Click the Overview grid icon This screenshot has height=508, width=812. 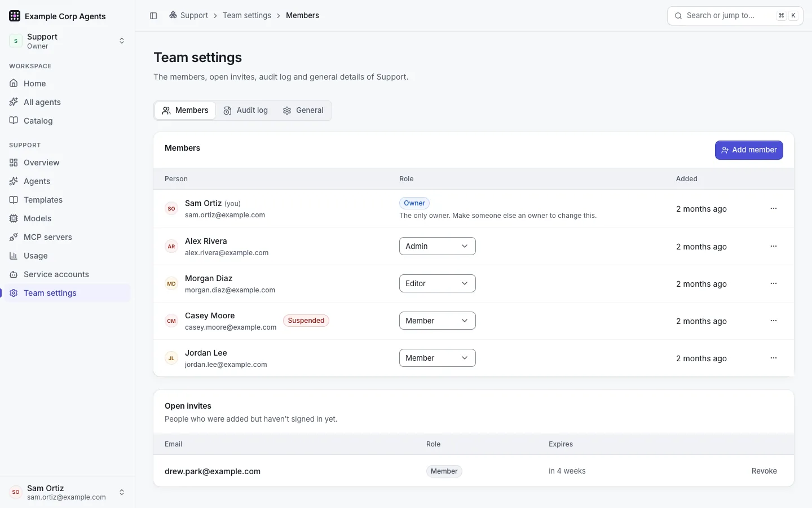pyautogui.click(x=14, y=163)
